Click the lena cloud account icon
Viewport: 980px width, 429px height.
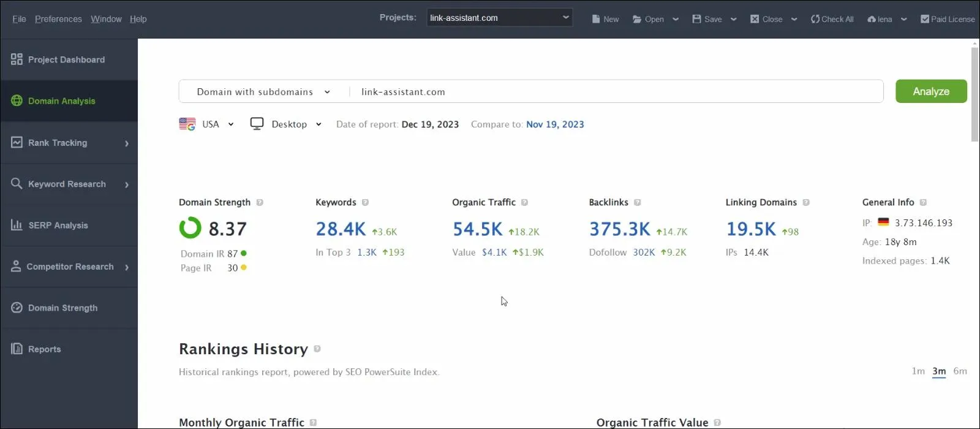tap(872, 19)
